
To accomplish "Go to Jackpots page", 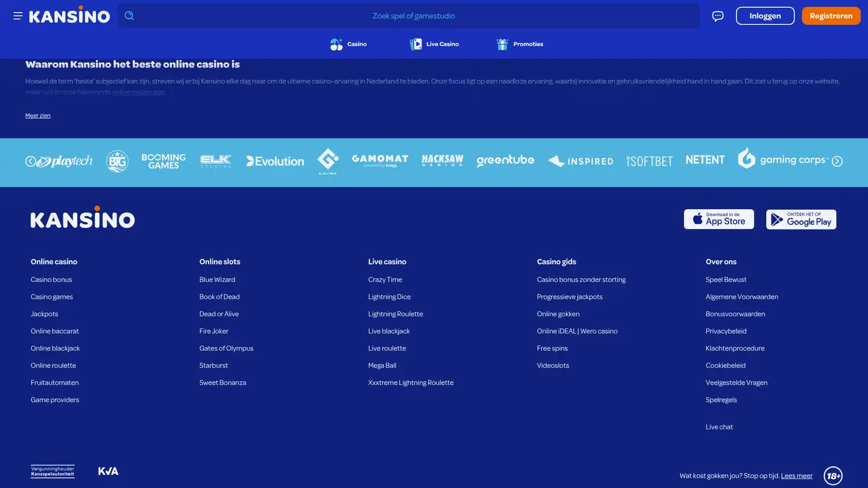I will [x=45, y=314].
